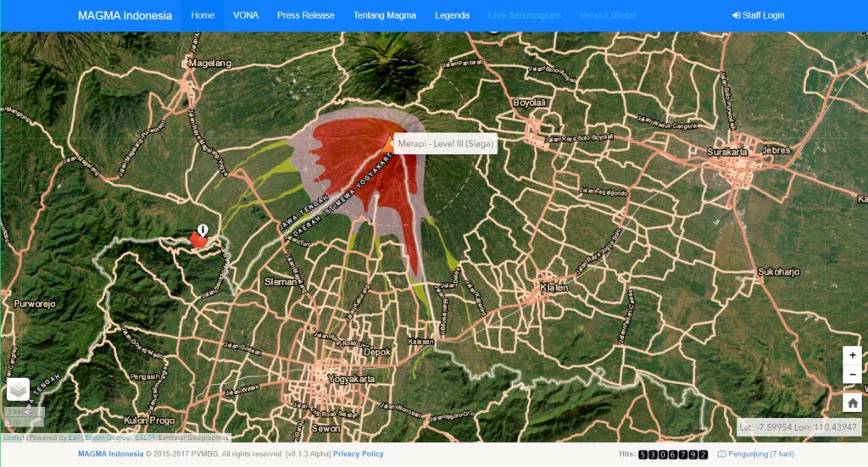Open the Live Seismogram page

click(524, 15)
